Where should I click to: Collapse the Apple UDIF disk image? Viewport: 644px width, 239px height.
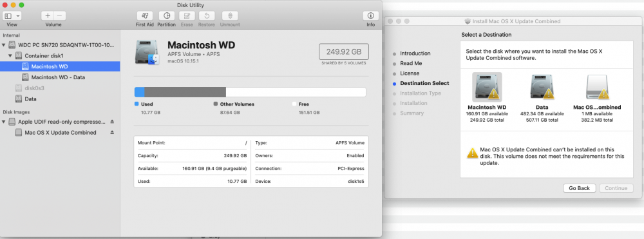4,122
